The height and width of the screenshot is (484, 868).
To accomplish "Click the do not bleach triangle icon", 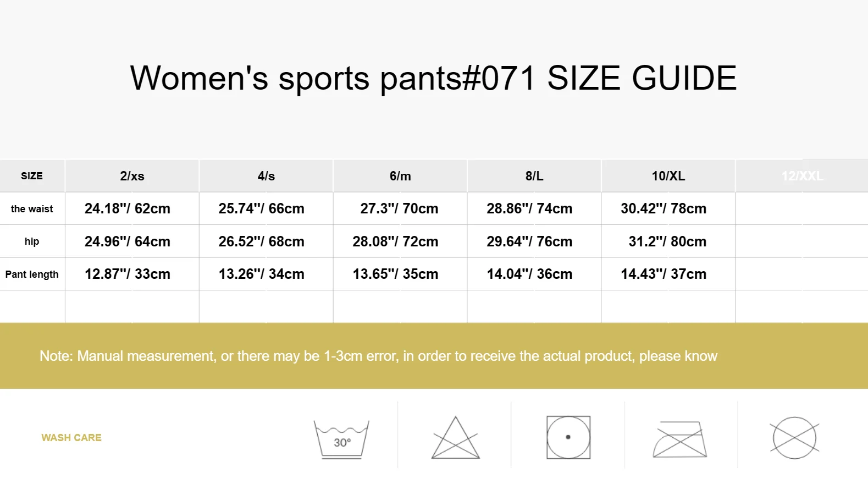I will (456, 438).
